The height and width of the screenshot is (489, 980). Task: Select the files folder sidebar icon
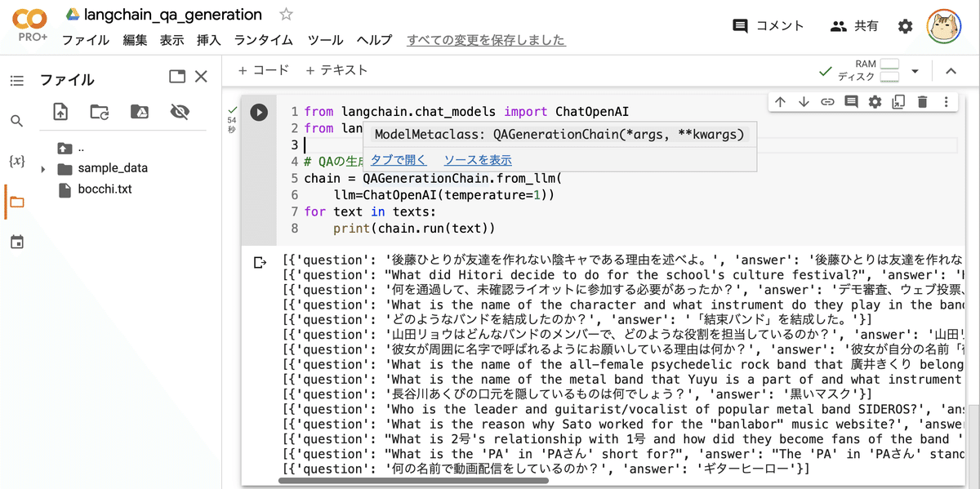pyautogui.click(x=17, y=202)
